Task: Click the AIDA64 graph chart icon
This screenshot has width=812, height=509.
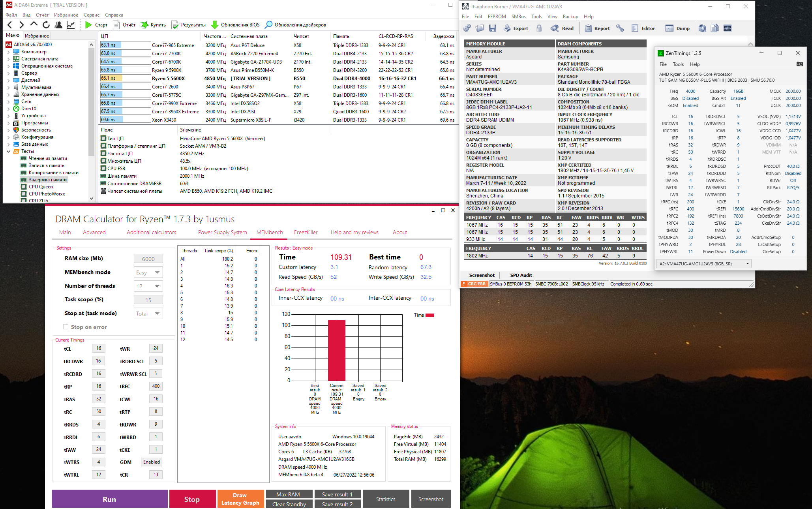Action: 71,25
